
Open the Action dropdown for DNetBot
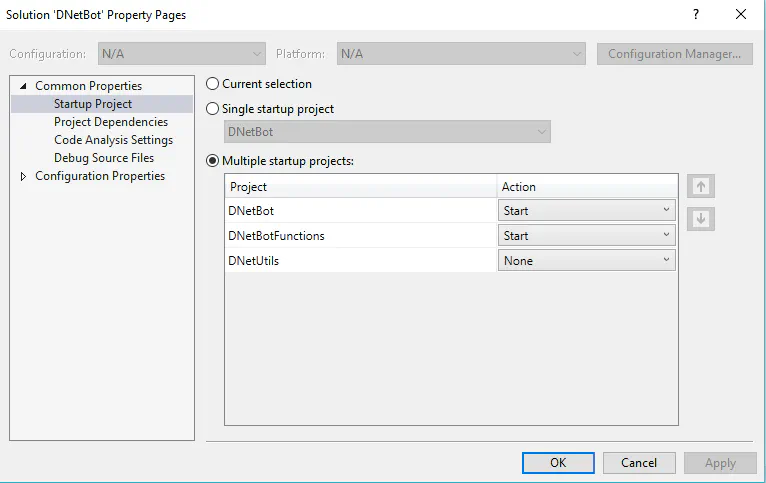(587, 211)
